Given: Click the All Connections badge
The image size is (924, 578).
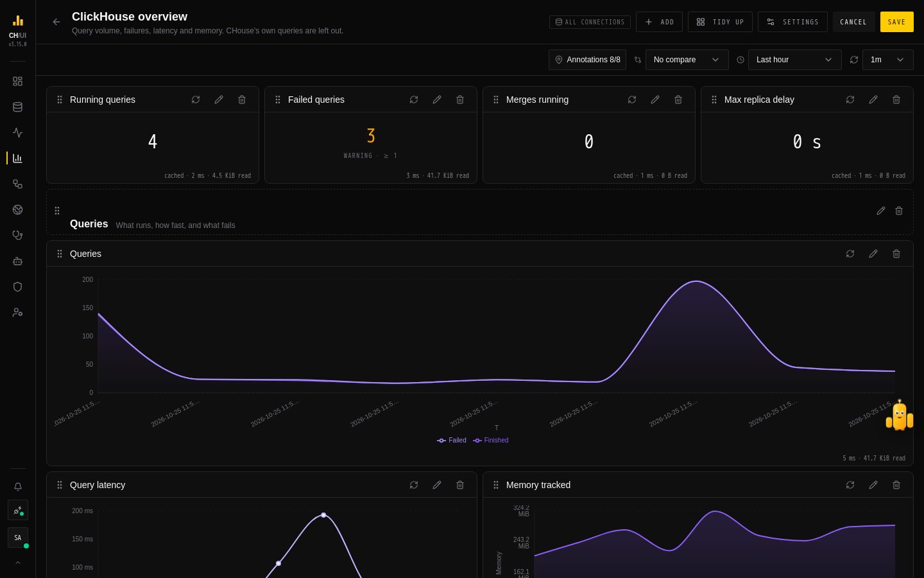Looking at the screenshot, I should pyautogui.click(x=590, y=22).
